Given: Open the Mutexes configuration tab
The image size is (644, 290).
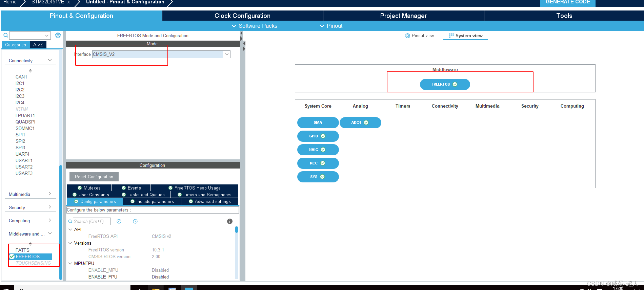Looking at the screenshot, I should [89, 188].
